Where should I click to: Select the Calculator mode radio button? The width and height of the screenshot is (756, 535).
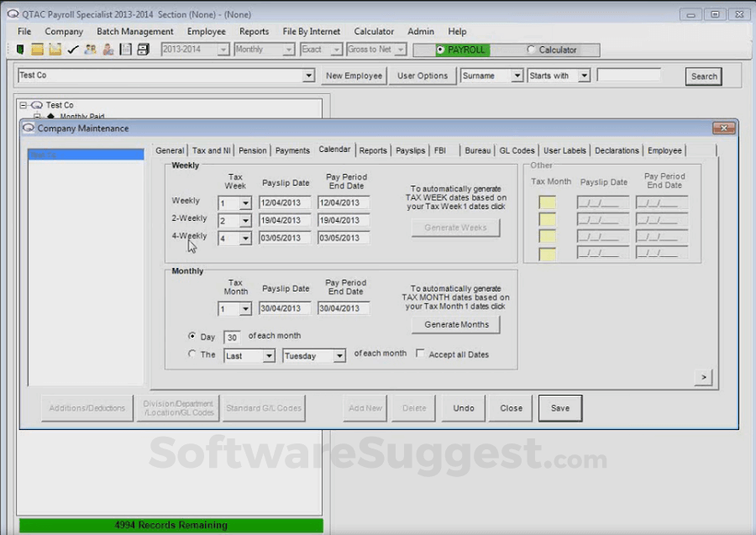(531, 50)
